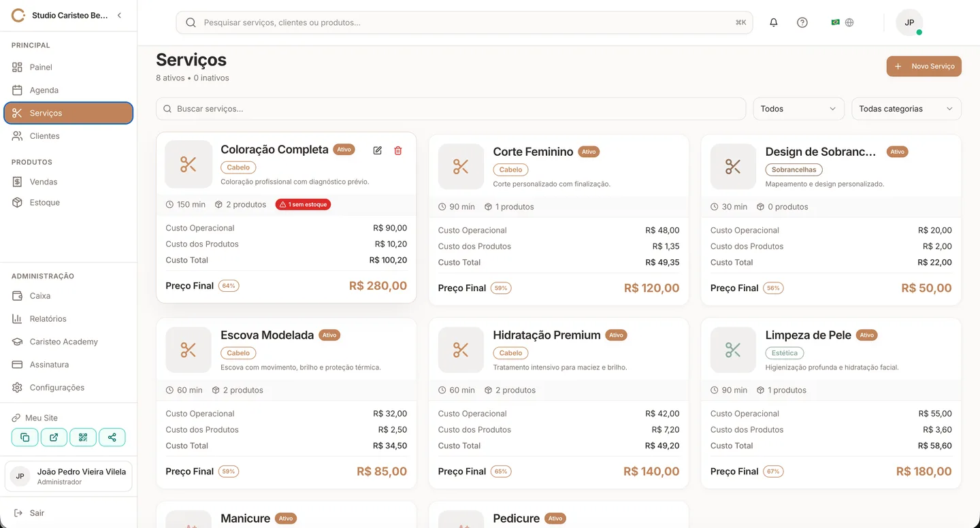Focus the global search field

click(464, 22)
